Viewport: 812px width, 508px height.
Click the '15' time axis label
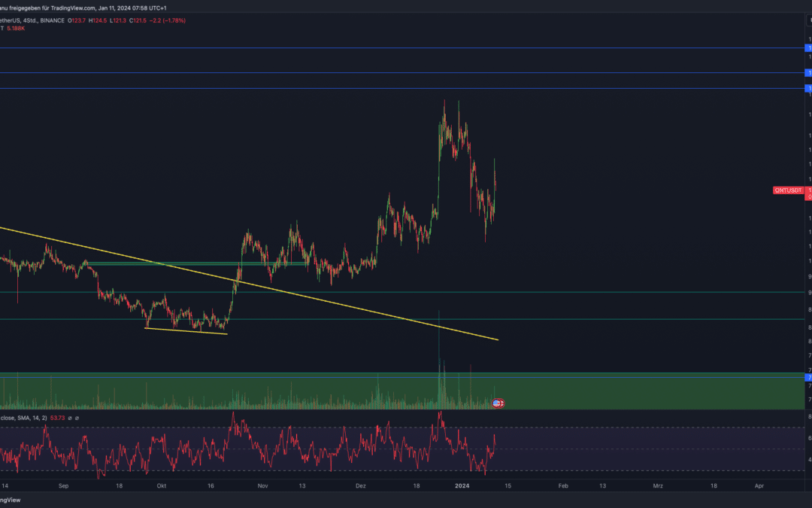click(x=508, y=486)
